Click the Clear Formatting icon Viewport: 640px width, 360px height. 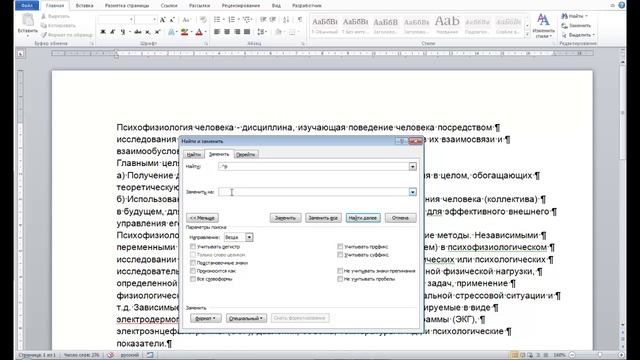point(203,20)
